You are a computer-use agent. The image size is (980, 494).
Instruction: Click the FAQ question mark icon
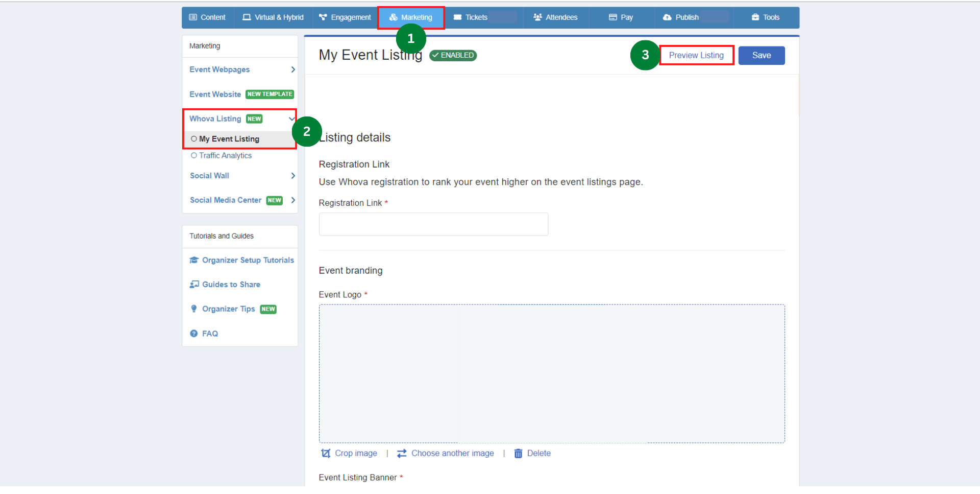pos(194,334)
